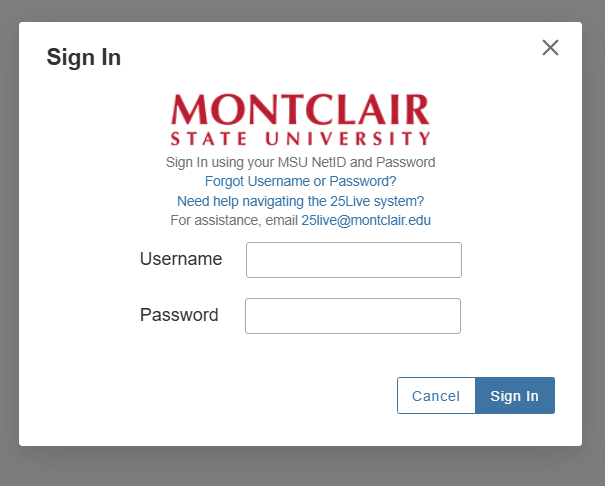This screenshot has width=605, height=486.
Task: Click the Username field label
Action: pos(181,259)
